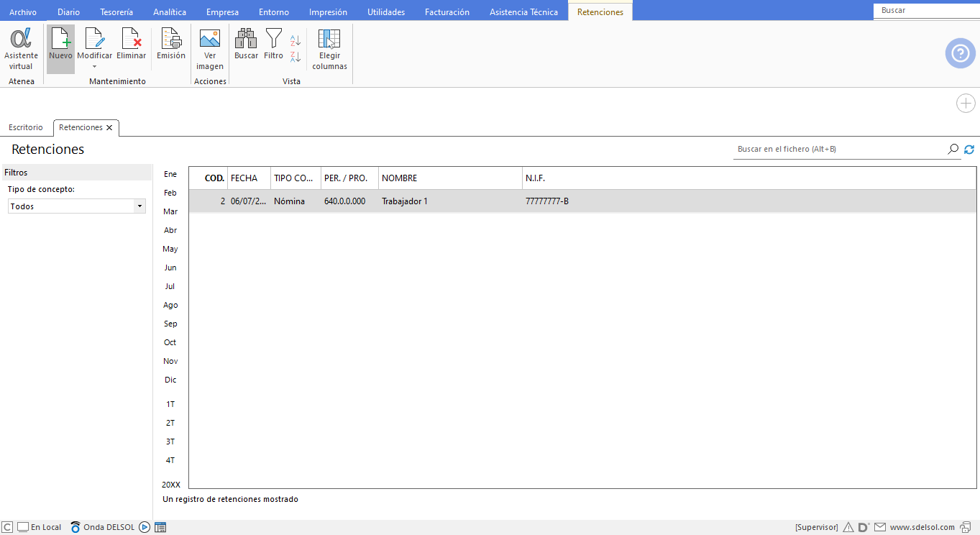Filter by month Jun
The height and width of the screenshot is (535, 980).
click(x=170, y=267)
